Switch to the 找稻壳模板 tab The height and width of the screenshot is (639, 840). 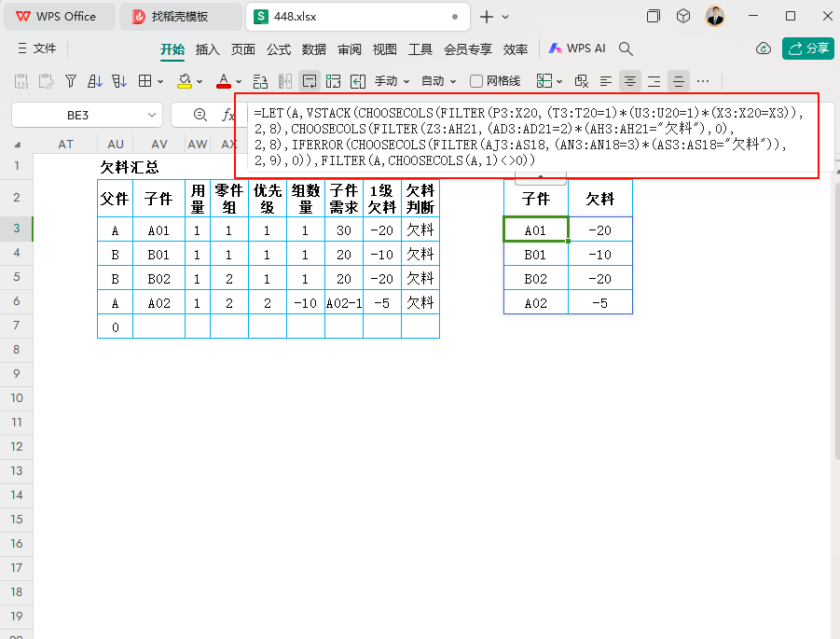pyautogui.click(x=181, y=17)
